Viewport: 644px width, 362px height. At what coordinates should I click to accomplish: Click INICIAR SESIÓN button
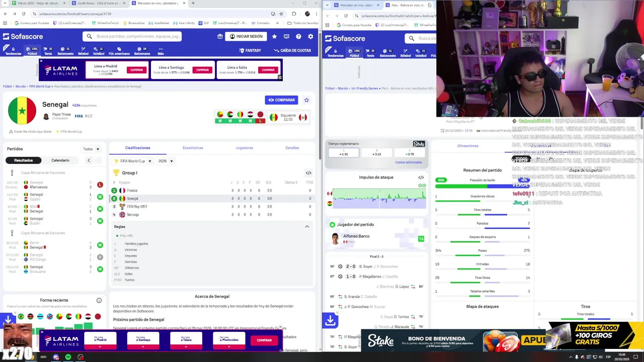[246, 36]
